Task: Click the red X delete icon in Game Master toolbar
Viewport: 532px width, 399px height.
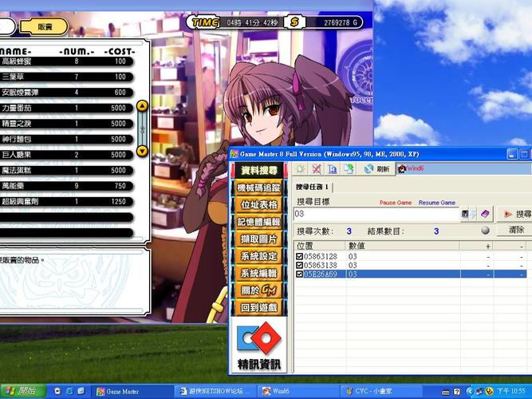Action: click(316, 168)
